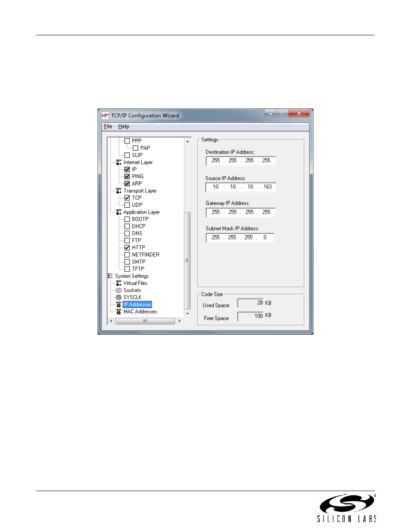
Task: Click the Gateway IP Address field
Action: click(240, 212)
